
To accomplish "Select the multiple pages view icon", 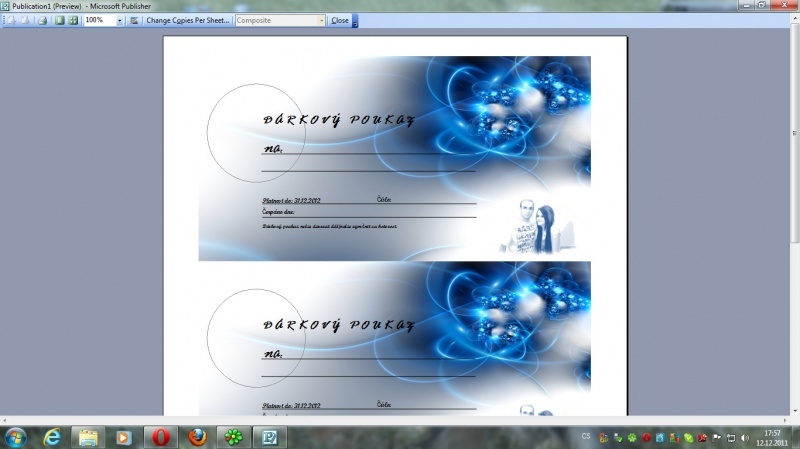I will point(73,20).
